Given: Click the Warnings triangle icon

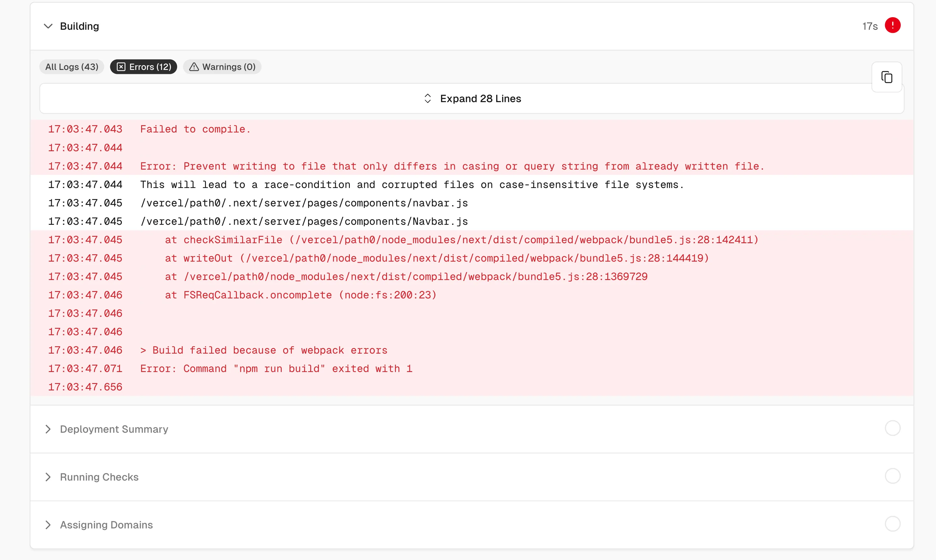Looking at the screenshot, I should click(x=194, y=67).
